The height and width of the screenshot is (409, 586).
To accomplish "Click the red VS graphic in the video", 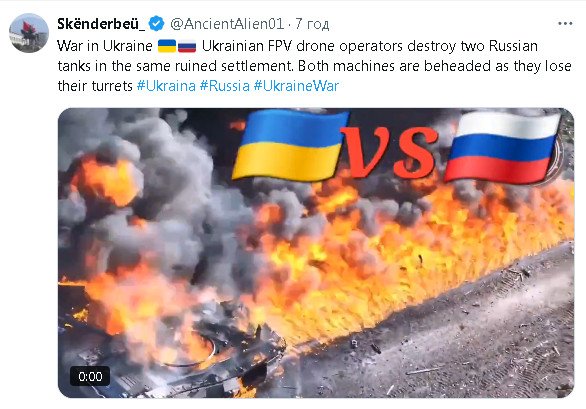I will pos(389,152).
